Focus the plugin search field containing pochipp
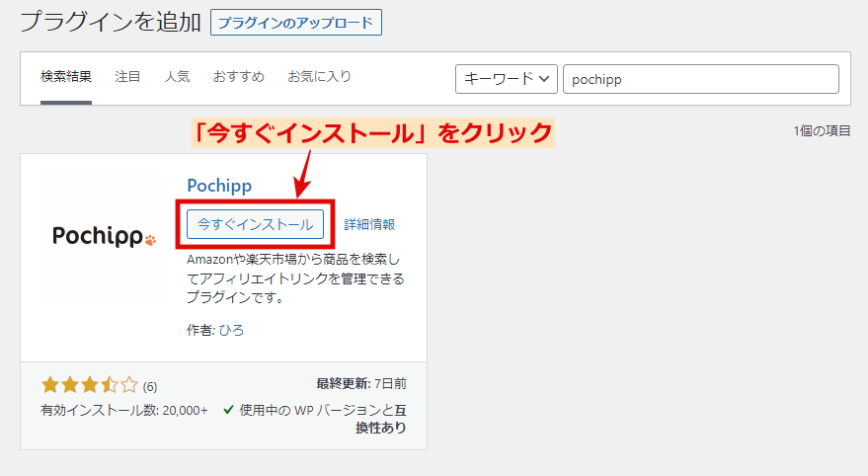This screenshot has height=476, width=868. tap(701, 79)
